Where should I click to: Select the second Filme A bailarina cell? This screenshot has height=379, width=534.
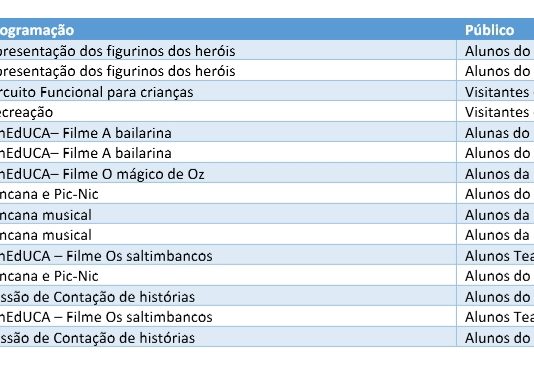tap(228, 152)
